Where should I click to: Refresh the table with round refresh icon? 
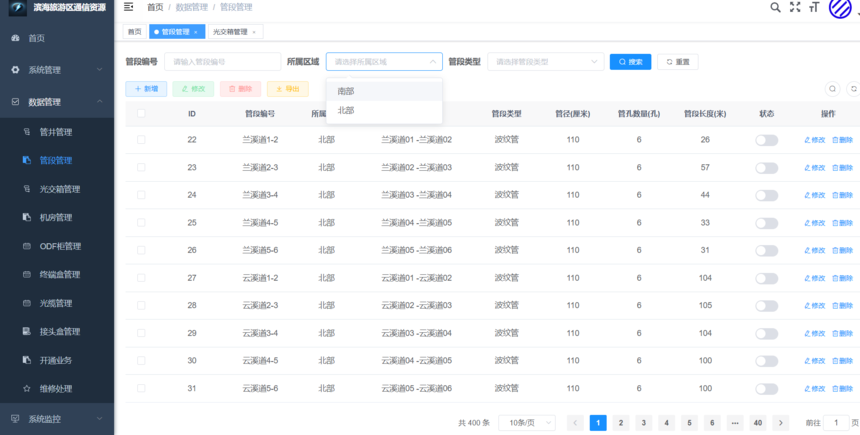[853, 89]
